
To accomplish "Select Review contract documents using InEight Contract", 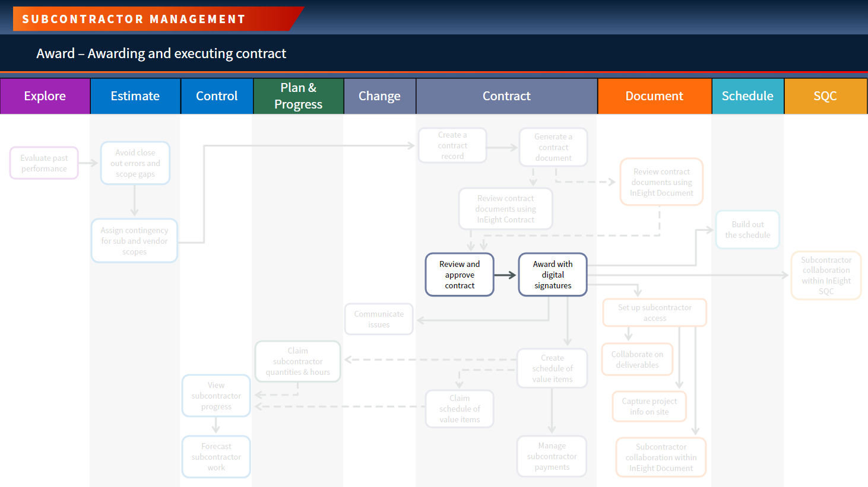I will 506,209.
